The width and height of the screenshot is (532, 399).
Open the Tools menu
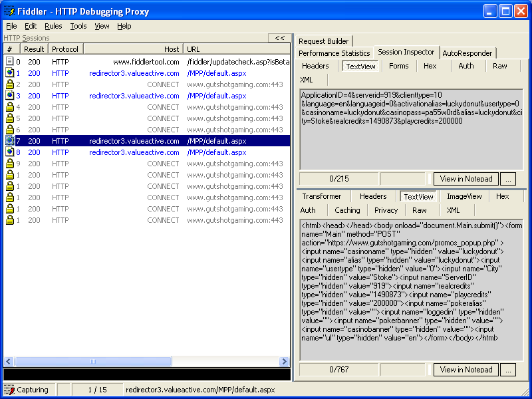coord(78,26)
